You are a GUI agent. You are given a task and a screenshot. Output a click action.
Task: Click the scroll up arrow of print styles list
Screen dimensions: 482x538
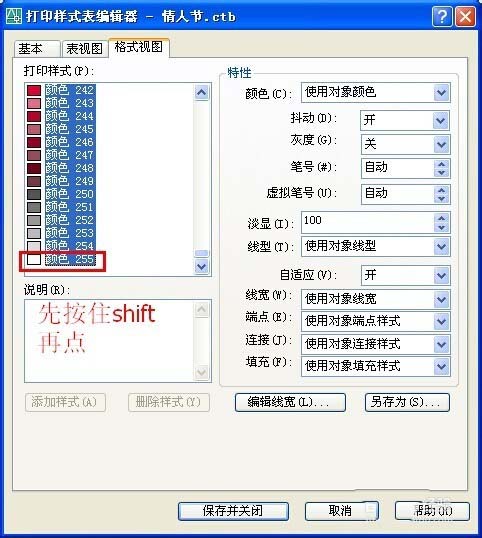(x=201, y=92)
